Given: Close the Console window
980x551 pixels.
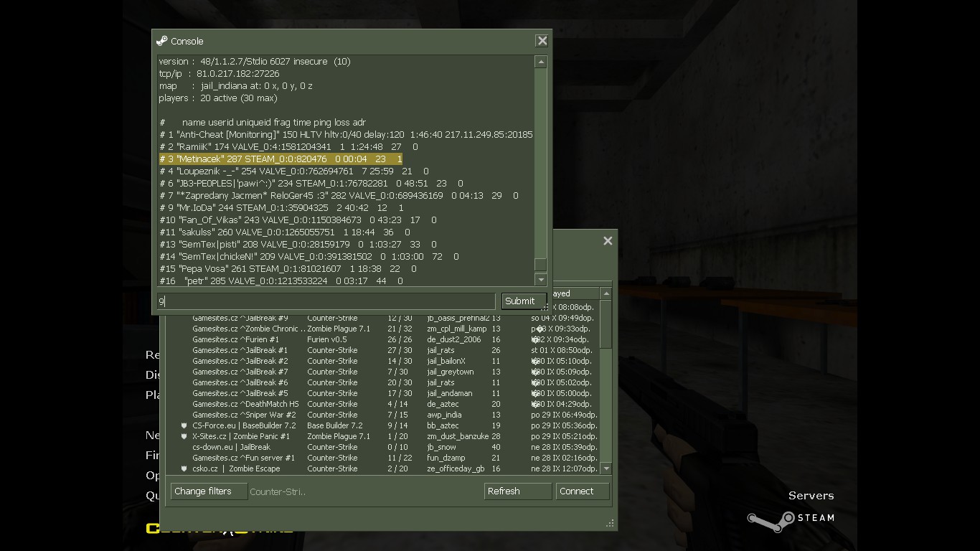Looking at the screenshot, I should [x=542, y=41].
